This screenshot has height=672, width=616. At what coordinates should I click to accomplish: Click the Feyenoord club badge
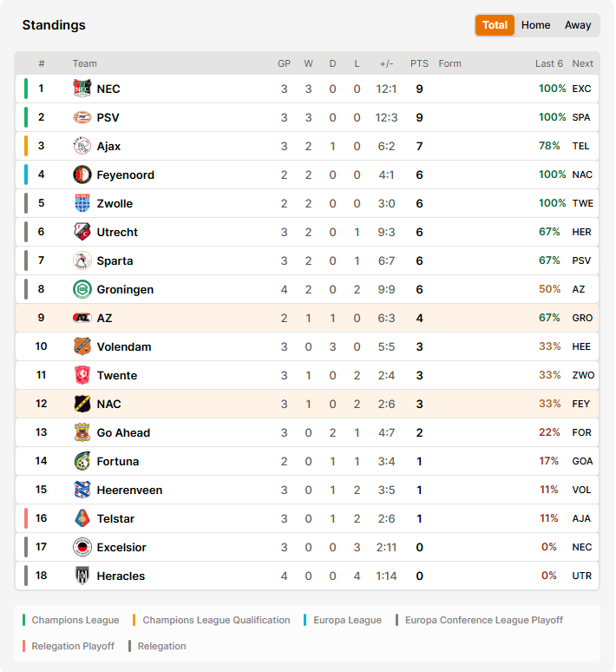pos(82,175)
